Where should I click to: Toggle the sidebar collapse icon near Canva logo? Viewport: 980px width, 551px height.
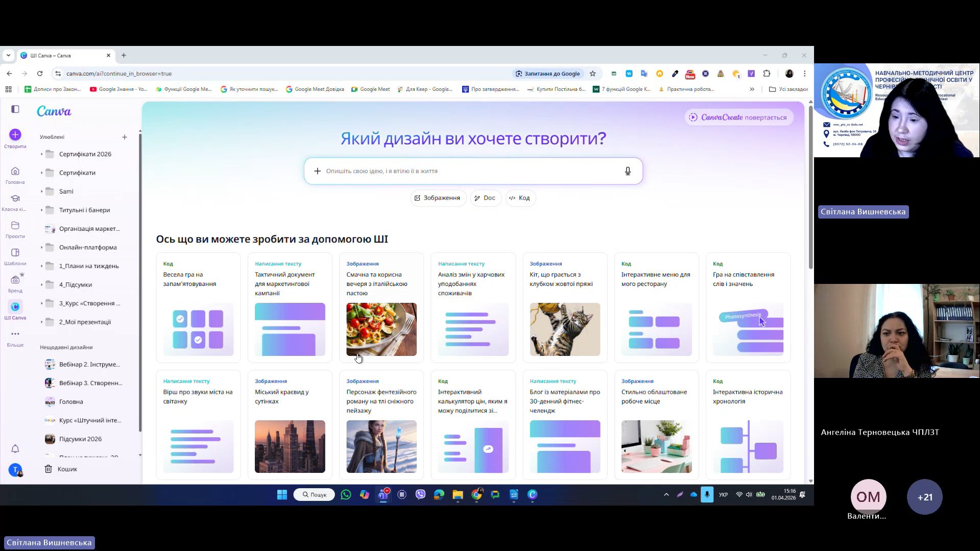tap(15, 109)
